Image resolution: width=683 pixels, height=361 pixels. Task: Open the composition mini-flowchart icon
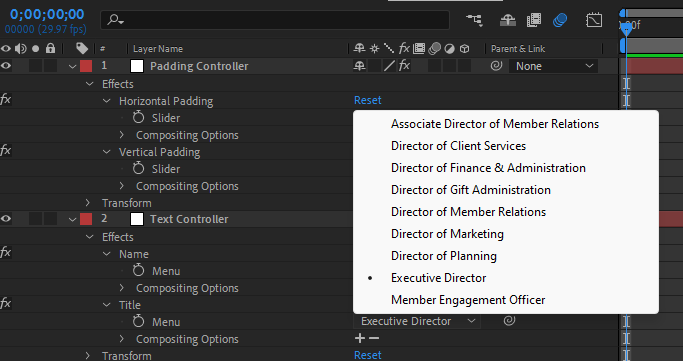474,20
